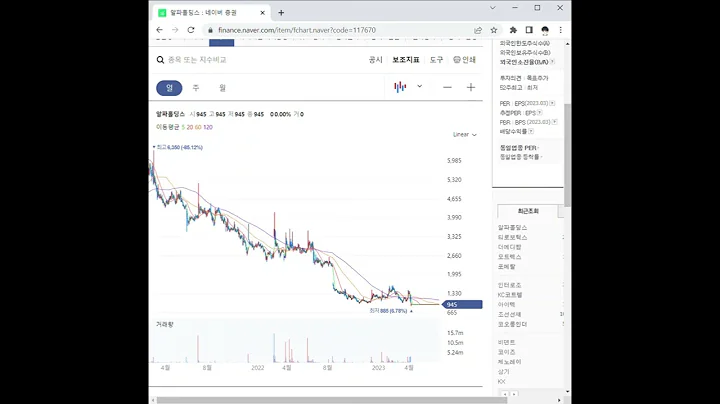This screenshot has width=720, height=404.
Task: Open the tab search chevron
Action: tap(493, 8)
